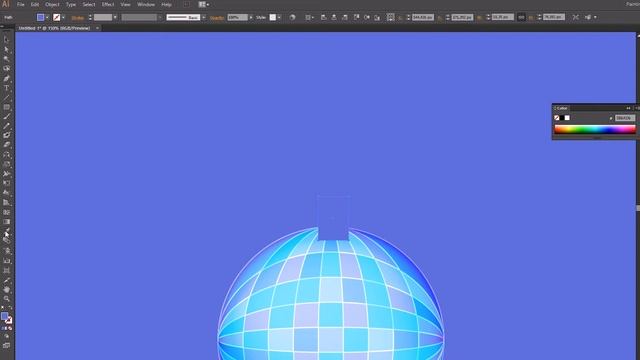Image resolution: width=640 pixels, height=360 pixels.
Task: Select the Shape Builder tool
Action: 6,193
